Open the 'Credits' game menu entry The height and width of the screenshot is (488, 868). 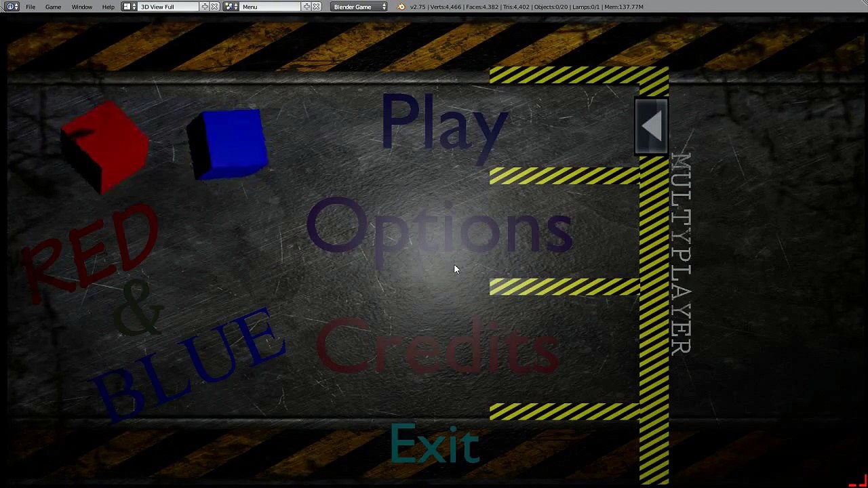(437, 347)
